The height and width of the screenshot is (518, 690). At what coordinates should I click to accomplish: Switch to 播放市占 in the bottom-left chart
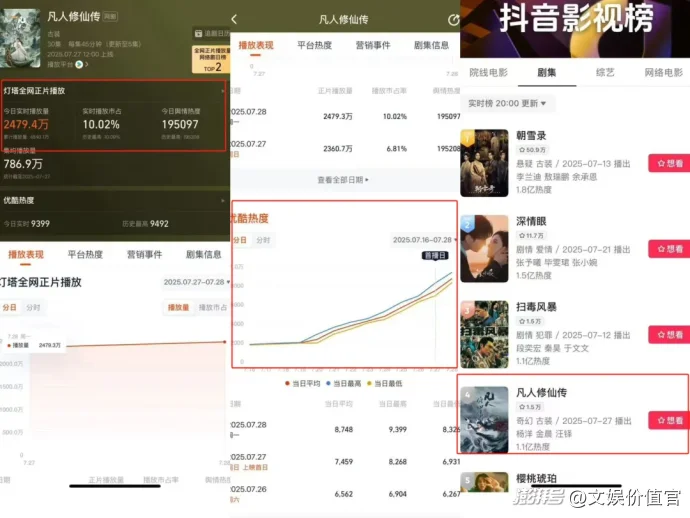(x=211, y=307)
